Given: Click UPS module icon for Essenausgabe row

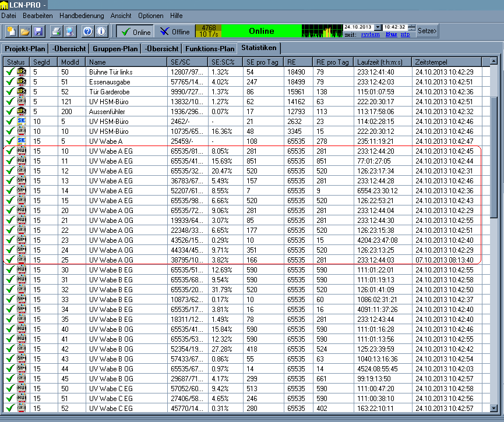Looking at the screenshot, I should [22, 82].
